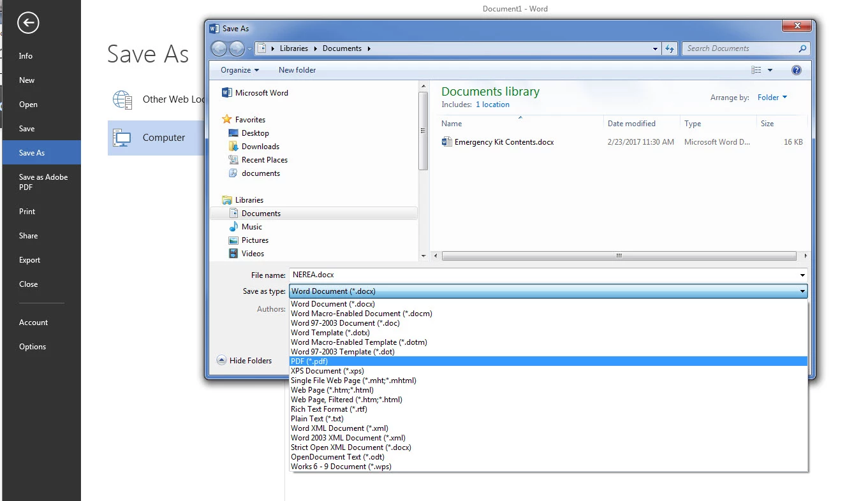Sort by the Name column header

(x=520, y=124)
